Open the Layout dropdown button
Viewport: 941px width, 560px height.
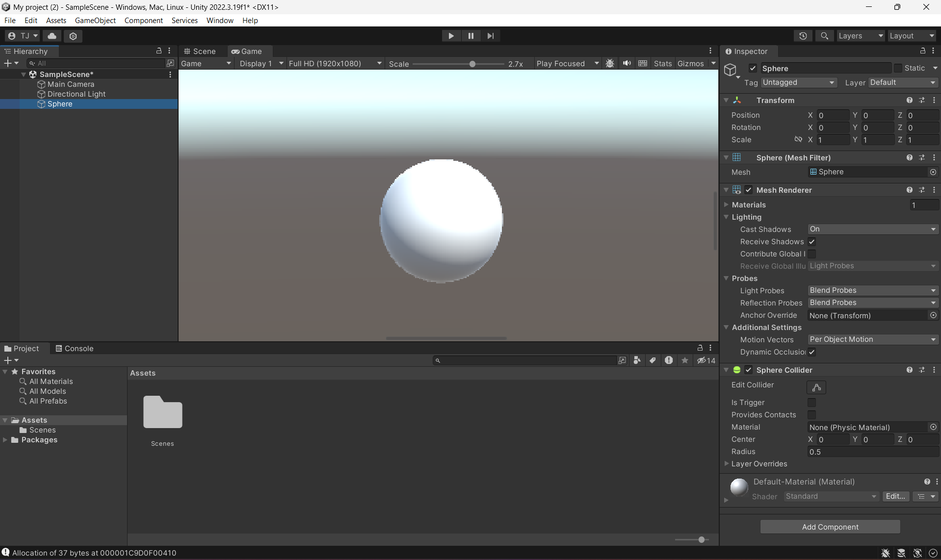(912, 36)
